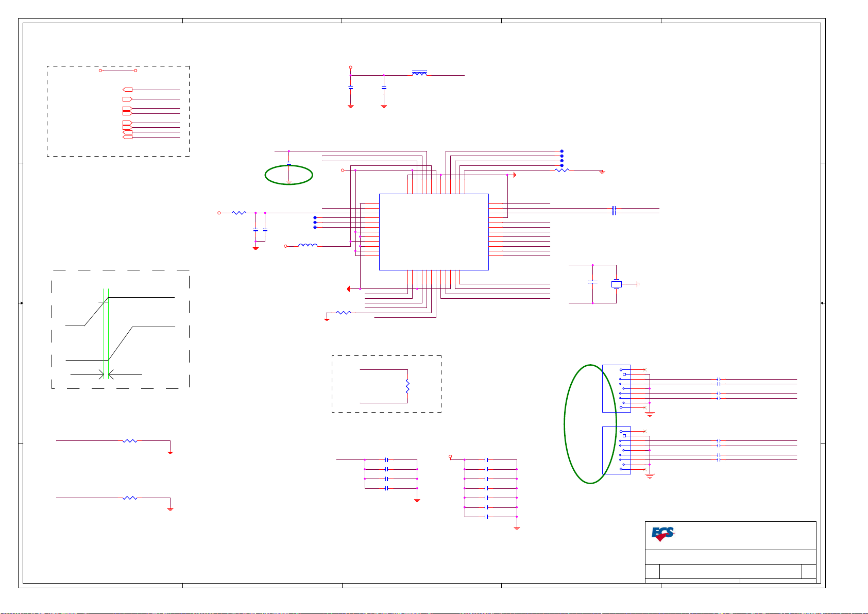Viewport: 868px width, 614px height.
Task: Click the ground symbol under the seven-capacitor bank
Action: click(x=517, y=528)
